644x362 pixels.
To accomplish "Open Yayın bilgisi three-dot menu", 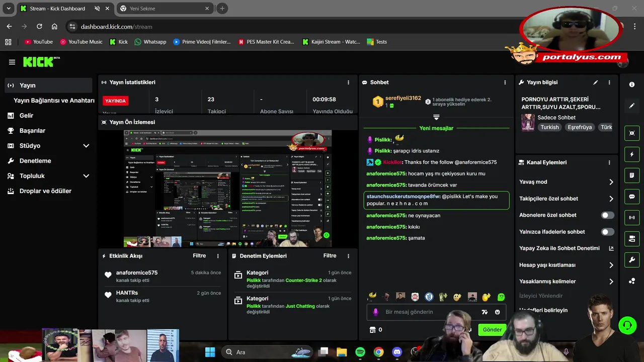I will 609,82.
